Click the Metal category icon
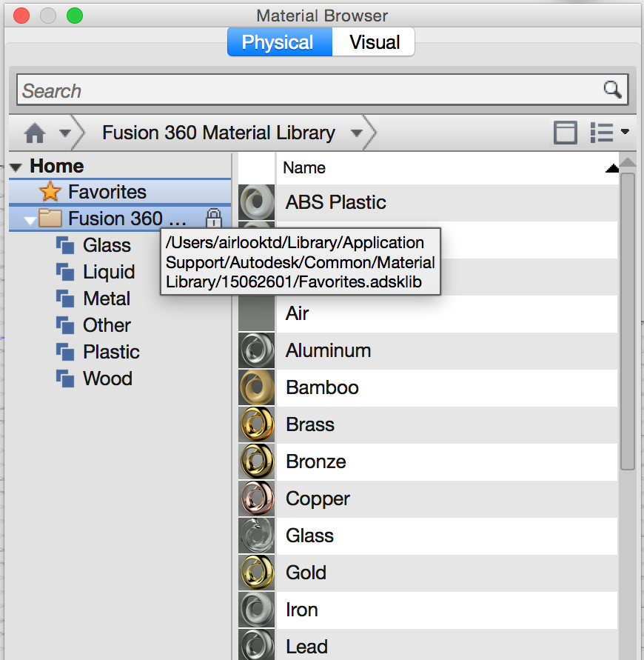Screen dimensions: 644x660 click(65, 299)
